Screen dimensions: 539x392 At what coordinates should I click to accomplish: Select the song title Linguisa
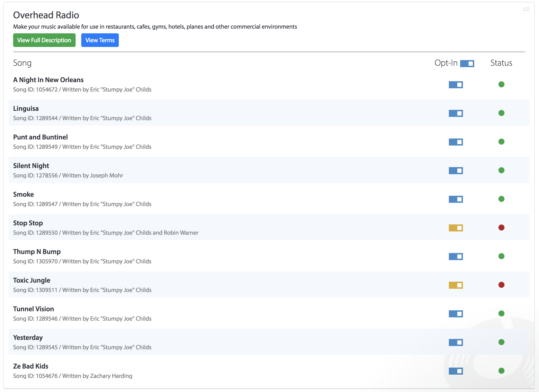(x=26, y=109)
